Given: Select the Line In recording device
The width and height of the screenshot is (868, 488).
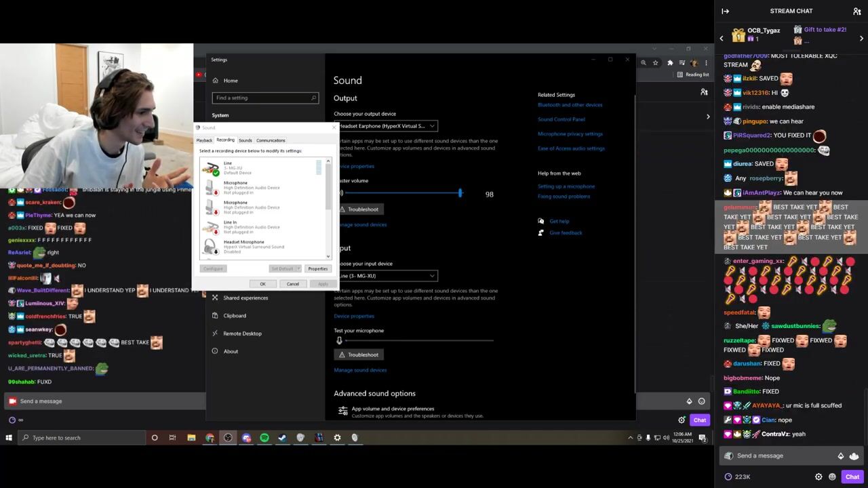Looking at the screenshot, I should 261,226.
